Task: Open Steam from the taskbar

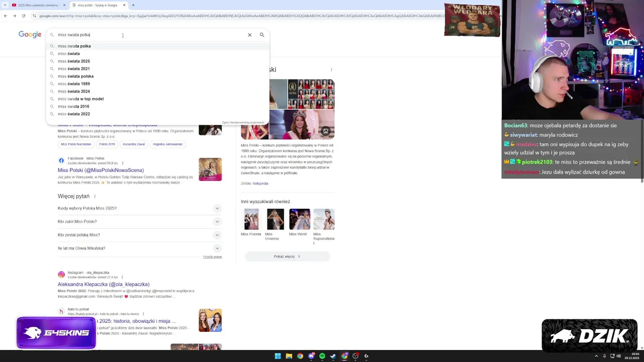Action: 333,356
